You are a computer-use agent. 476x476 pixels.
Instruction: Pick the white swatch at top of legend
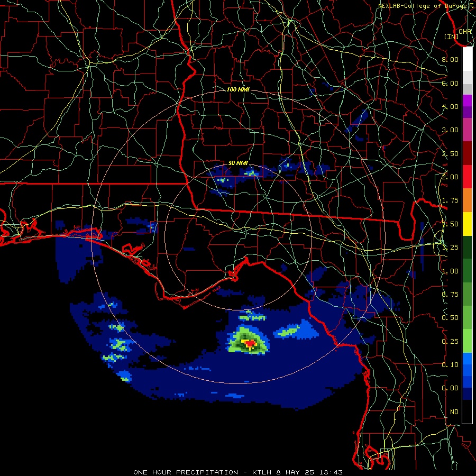pyautogui.click(x=467, y=59)
